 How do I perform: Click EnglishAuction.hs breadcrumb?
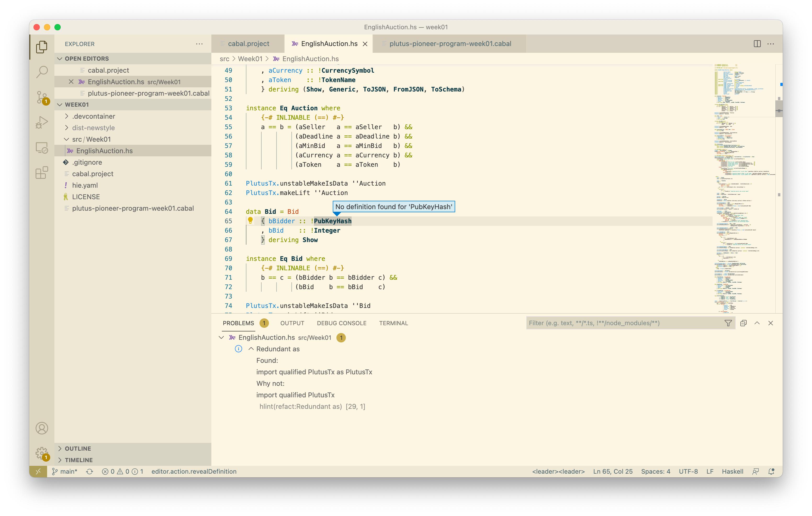[x=310, y=59]
